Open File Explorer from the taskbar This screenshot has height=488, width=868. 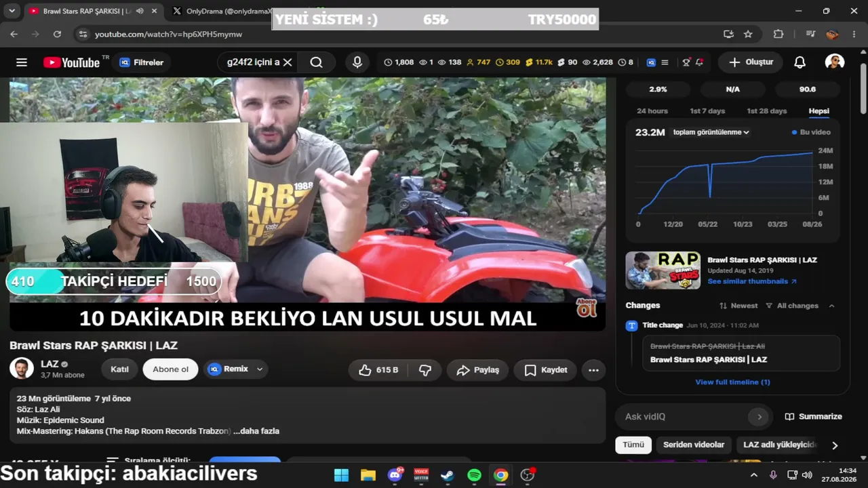pos(368,475)
